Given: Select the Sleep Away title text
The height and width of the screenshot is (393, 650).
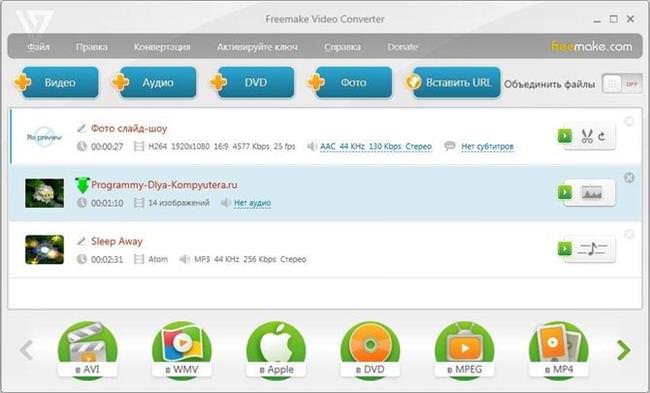Looking at the screenshot, I should click(x=116, y=241).
